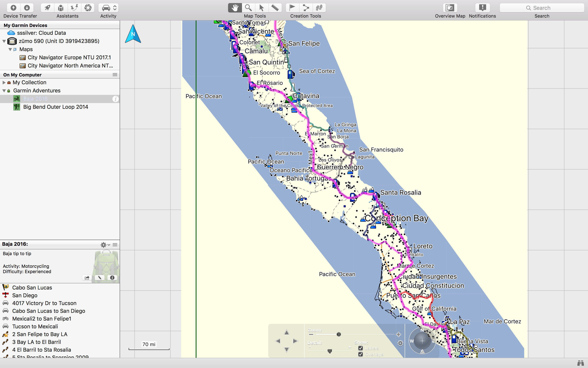Open the route pins assistant icon

coord(74,8)
